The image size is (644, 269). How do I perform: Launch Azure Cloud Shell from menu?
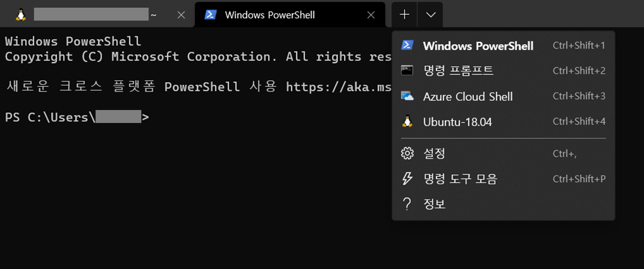[x=503, y=96]
